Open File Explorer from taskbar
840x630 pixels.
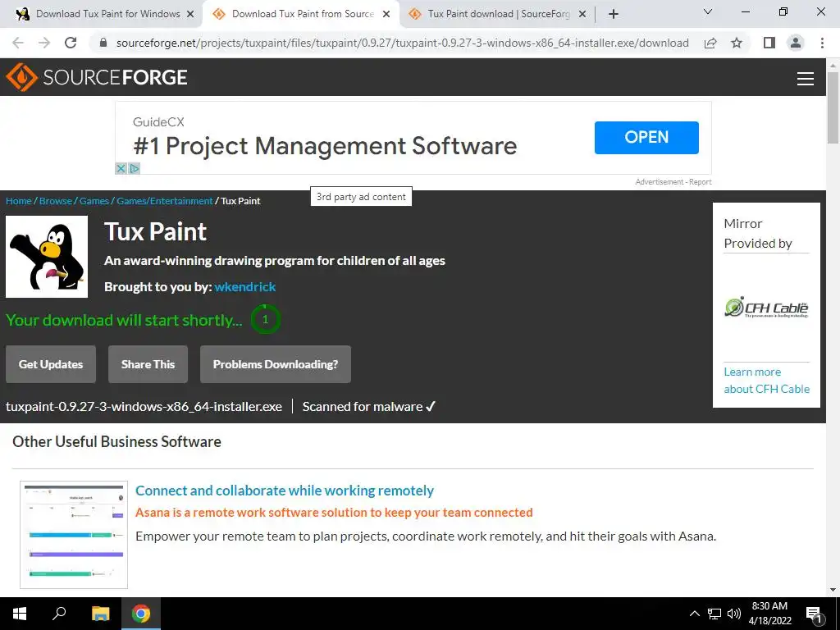point(100,614)
